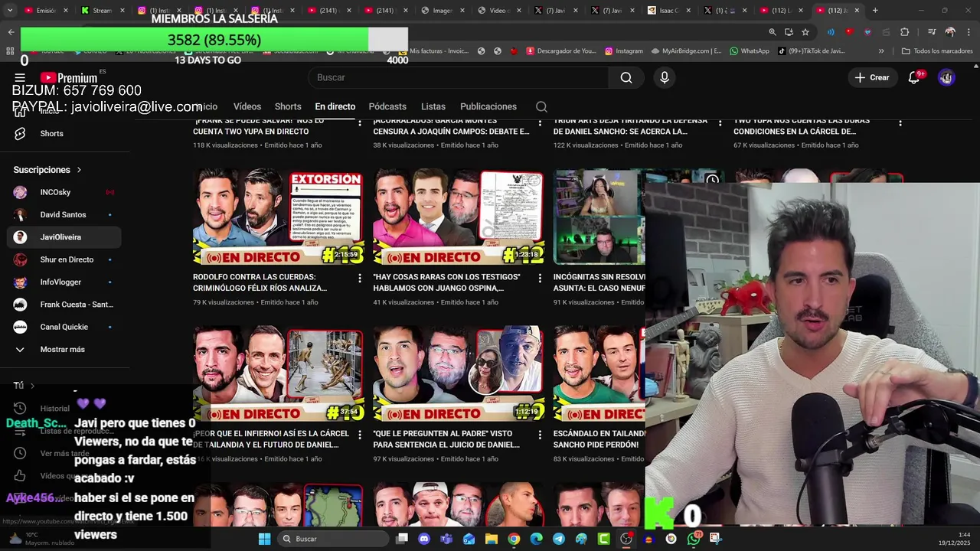The height and width of the screenshot is (551, 980).
Task: Open the YouTube hamburger guide menu
Action: click(x=20, y=77)
